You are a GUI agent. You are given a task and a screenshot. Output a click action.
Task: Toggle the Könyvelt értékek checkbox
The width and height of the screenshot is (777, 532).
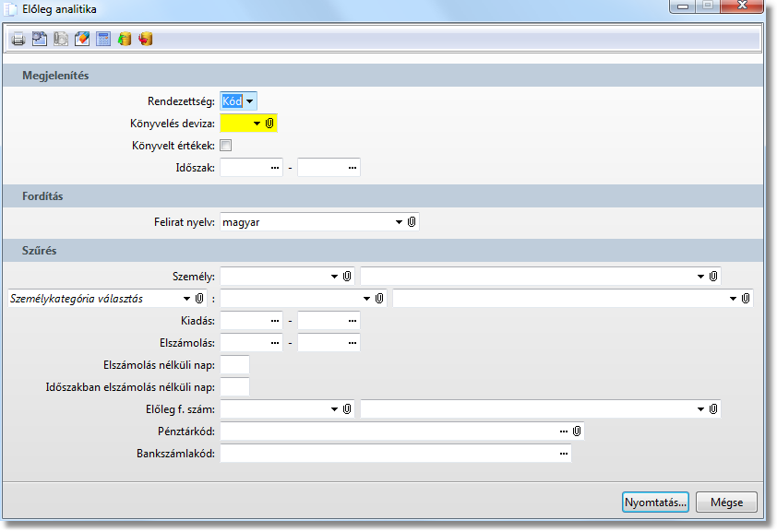[x=225, y=146]
